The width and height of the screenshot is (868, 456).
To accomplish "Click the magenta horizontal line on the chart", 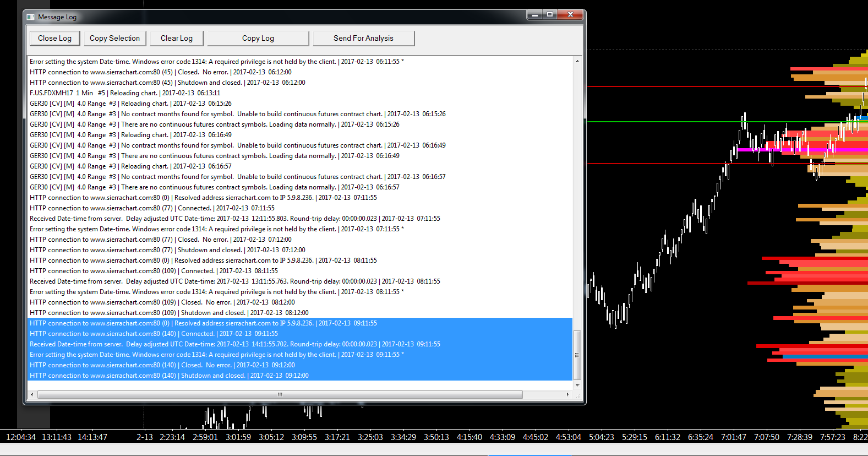I will pyautogui.click(x=803, y=150).
